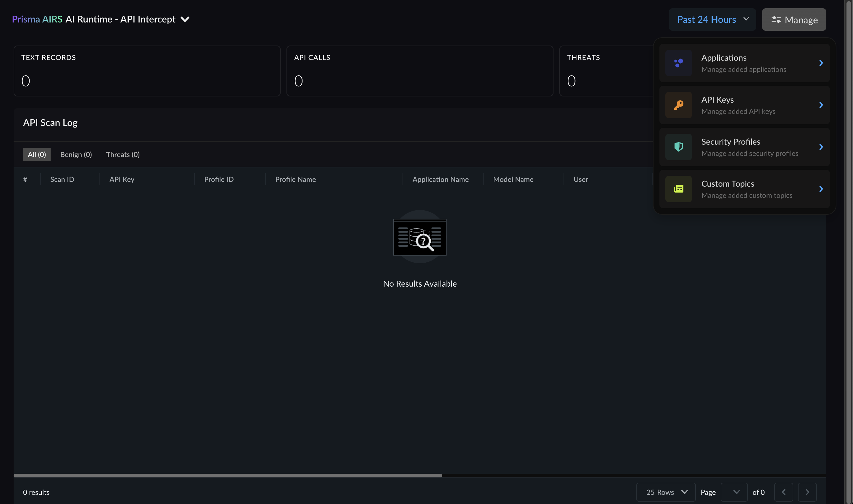Expand AI Runtime - API Intercept title dropdown
This screenshot has width=853, height=504.
pos(185,19)
